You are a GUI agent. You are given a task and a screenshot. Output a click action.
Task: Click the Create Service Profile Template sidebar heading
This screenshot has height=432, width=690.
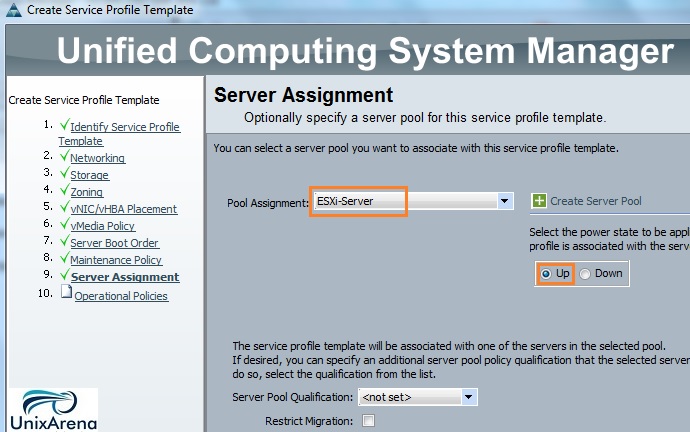84,100
